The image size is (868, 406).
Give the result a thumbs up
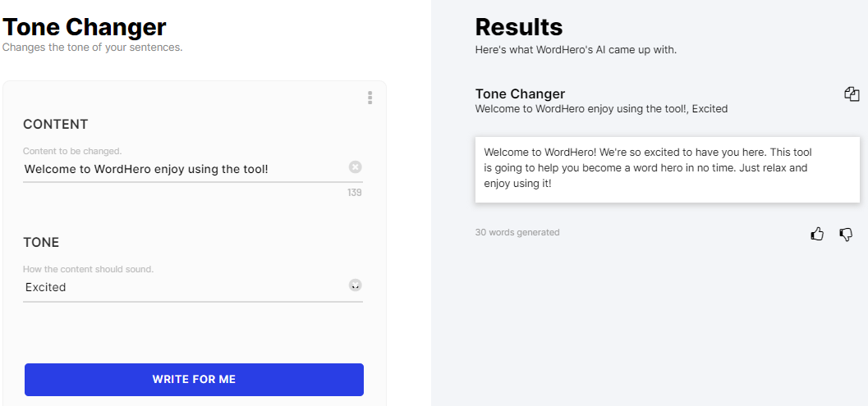(817, 235)
